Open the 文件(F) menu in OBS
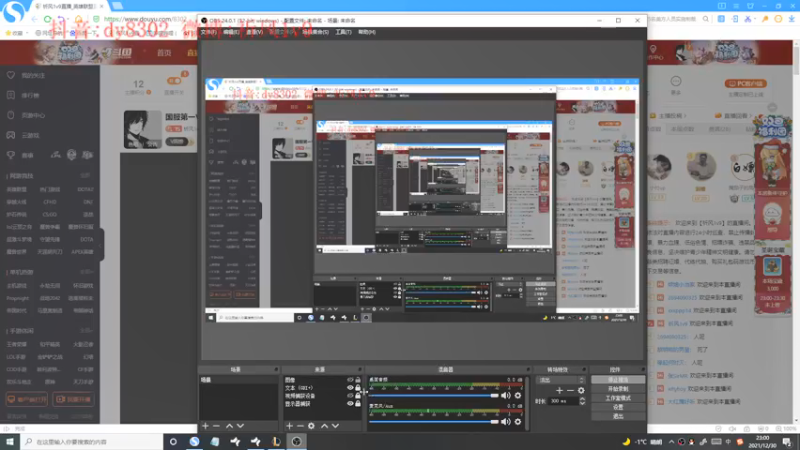This screenshot has height=450, width=800. [x=209, y=32]
